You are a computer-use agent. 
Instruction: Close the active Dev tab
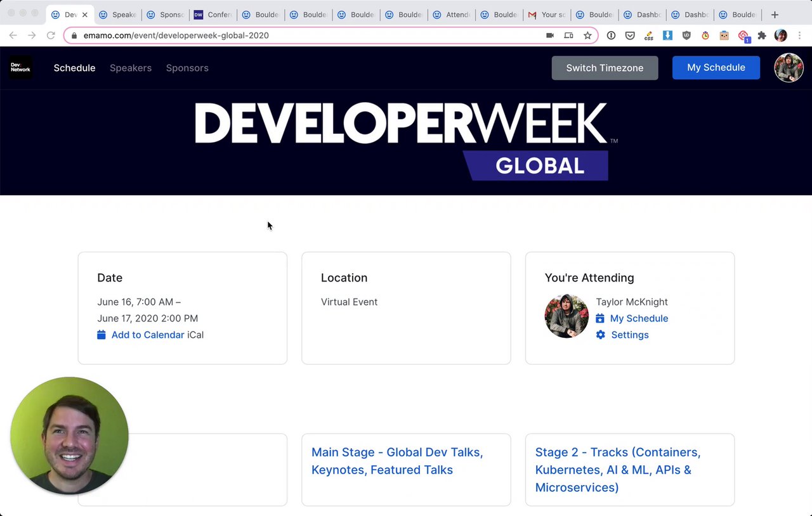point(84,15)
